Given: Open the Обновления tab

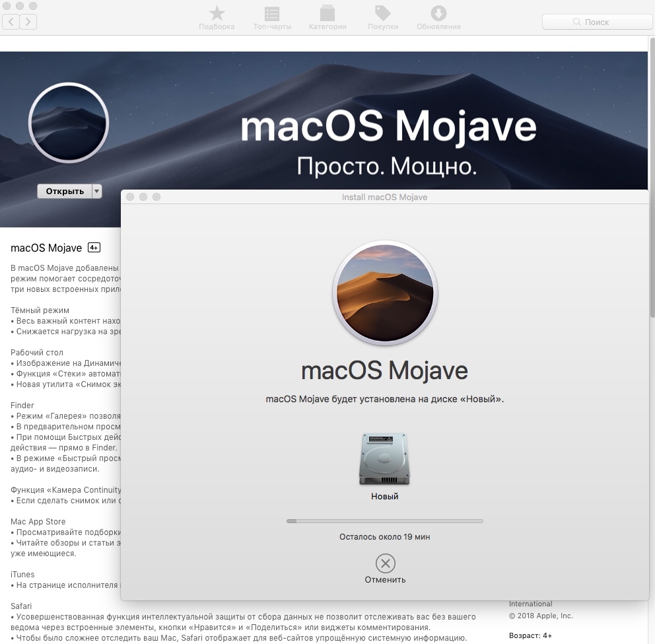Looking at the screenshot, I should pos(438,18).
